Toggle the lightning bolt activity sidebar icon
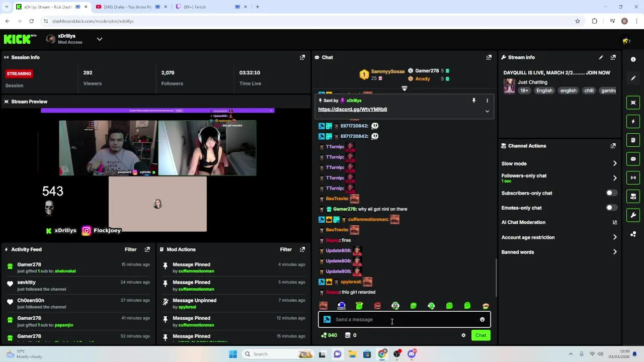Image resolution: width=644 pixels, height=362 pixels. coord(633,121)
